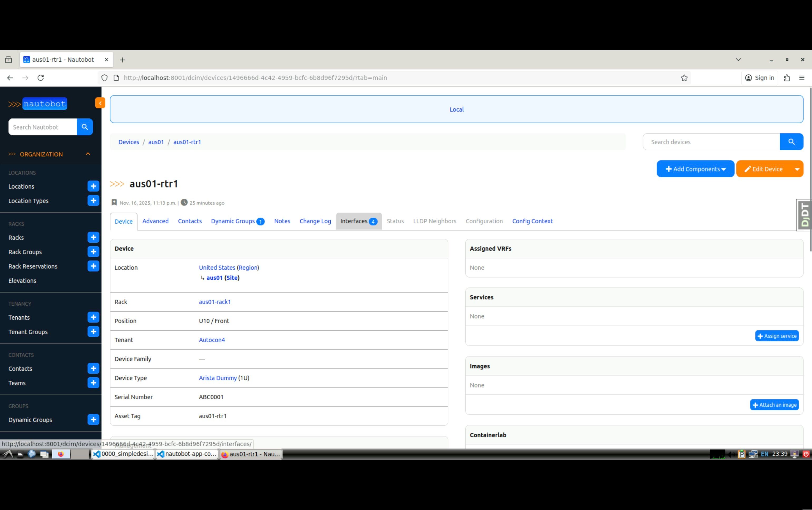Image resolution: width=812 pixels, height=510 pixels.
Task: Collapse the ORGANIZATION sidebar section
Action: pyautogui.click(x=88, y=154)
